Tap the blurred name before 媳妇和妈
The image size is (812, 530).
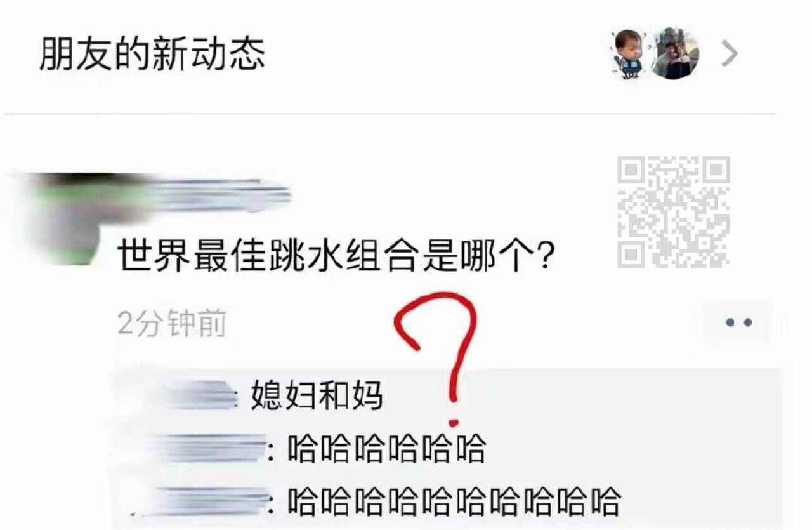pos(197,396)
